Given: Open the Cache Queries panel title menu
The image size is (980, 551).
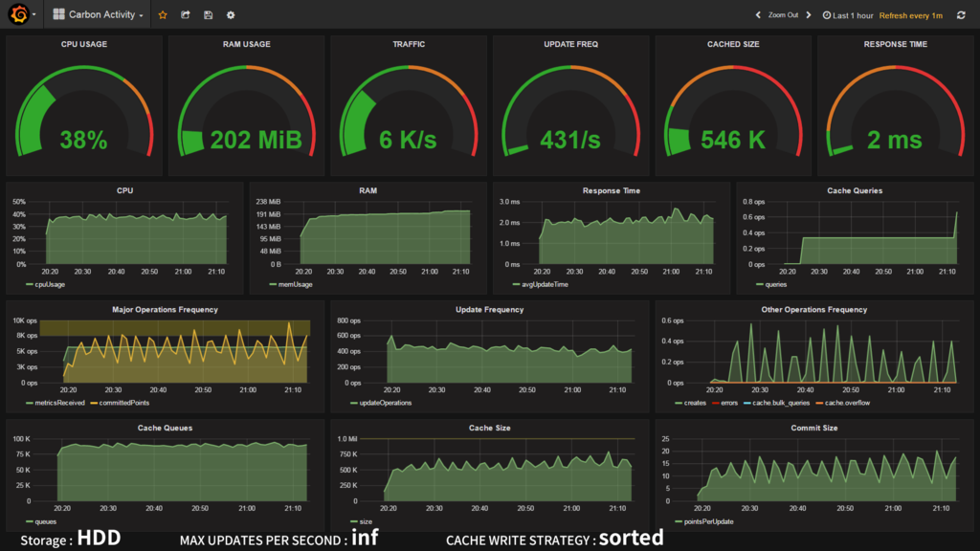Looking at the screenshot, I should point(855,190).
